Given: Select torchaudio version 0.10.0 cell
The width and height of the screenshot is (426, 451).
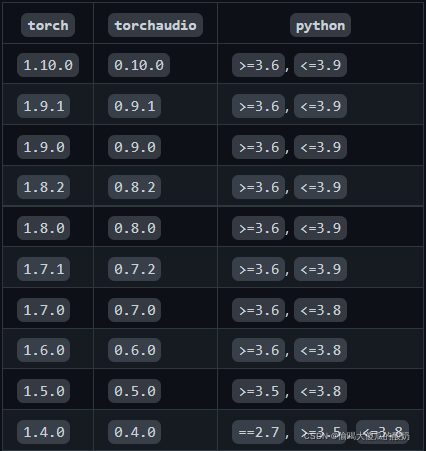Looking at the screenshot, I should point(139,65).
